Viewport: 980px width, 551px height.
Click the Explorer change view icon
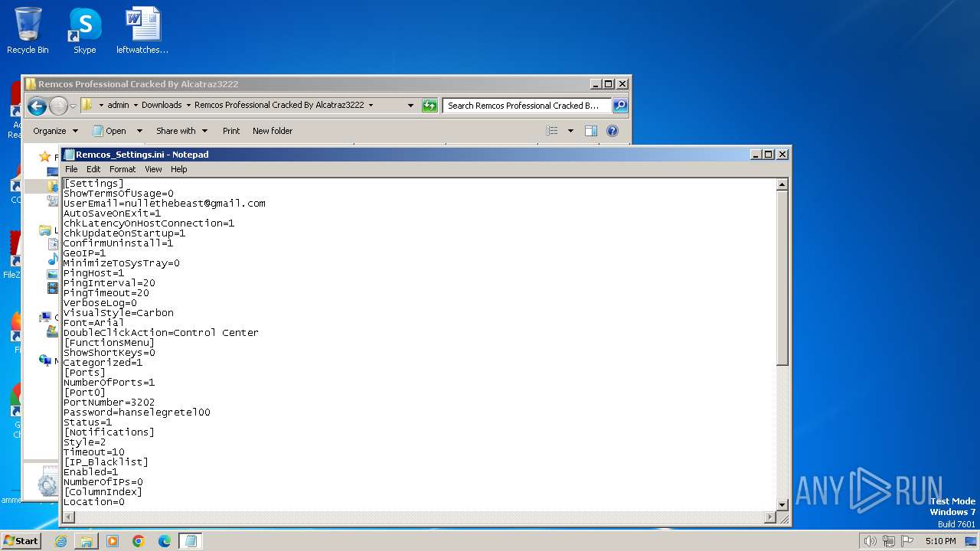(x=552, y=131)
